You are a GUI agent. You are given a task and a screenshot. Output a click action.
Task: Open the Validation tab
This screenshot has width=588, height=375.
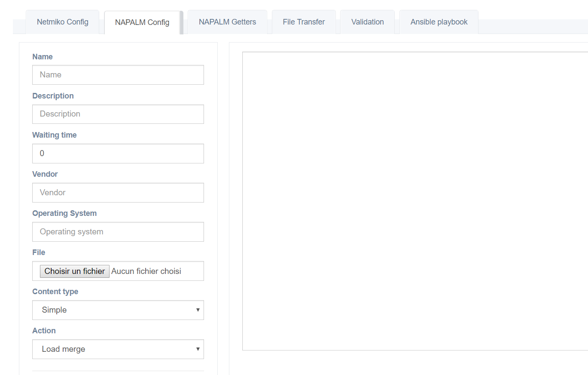(367, 22)
